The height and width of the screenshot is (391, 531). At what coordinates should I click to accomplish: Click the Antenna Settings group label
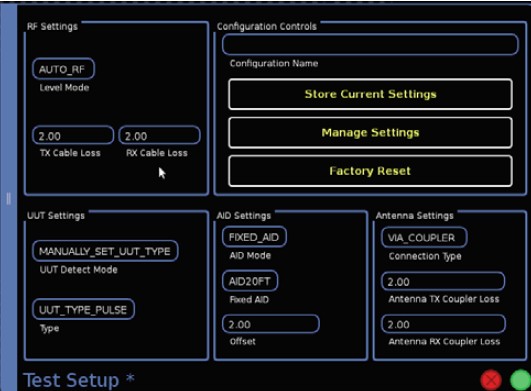[415, 216]
